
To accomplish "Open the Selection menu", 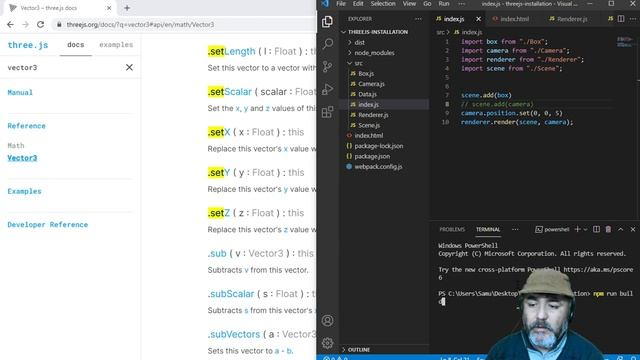I will pos(383,4).
